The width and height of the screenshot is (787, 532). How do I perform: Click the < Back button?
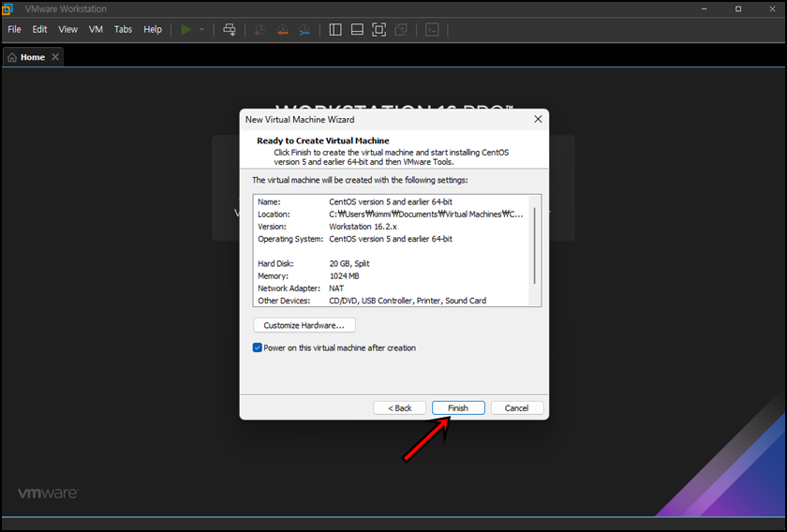coord(399,408)
